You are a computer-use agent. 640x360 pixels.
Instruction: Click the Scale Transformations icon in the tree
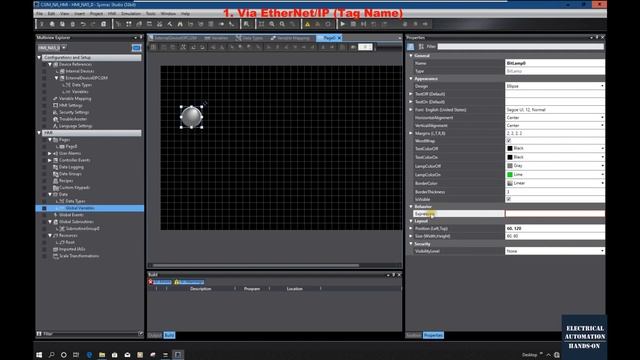pos(55,256)
